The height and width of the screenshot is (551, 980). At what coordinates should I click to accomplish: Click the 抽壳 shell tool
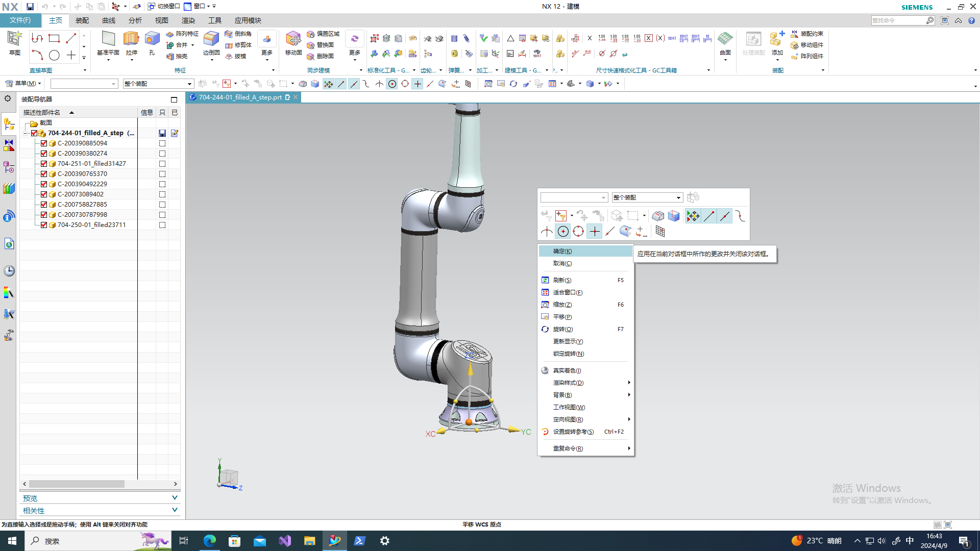(177, 56)
